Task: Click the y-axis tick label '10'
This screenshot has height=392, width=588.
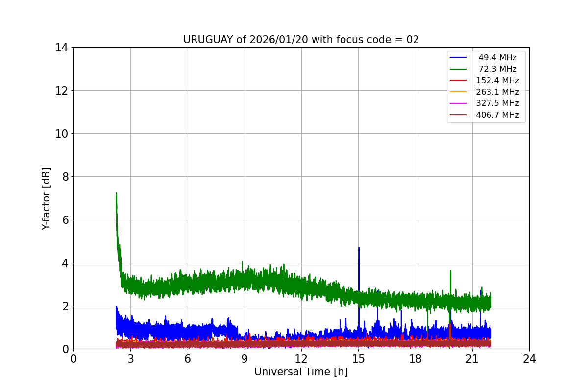Action: point(62,134)
